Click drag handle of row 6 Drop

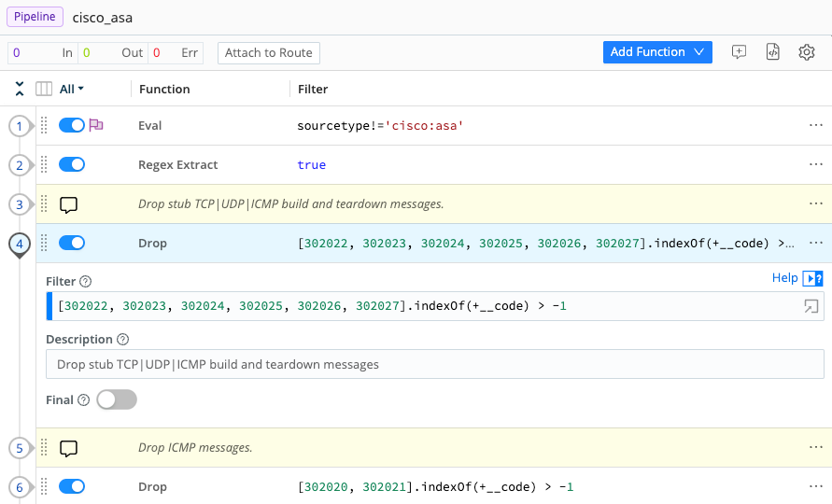pos(44,486)
